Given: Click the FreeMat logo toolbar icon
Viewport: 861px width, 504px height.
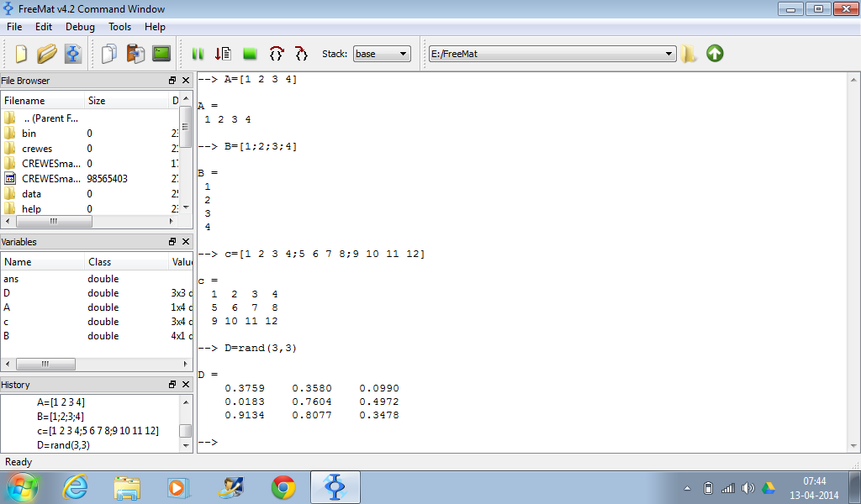Looking at the screenshot, I should (73, 54).
